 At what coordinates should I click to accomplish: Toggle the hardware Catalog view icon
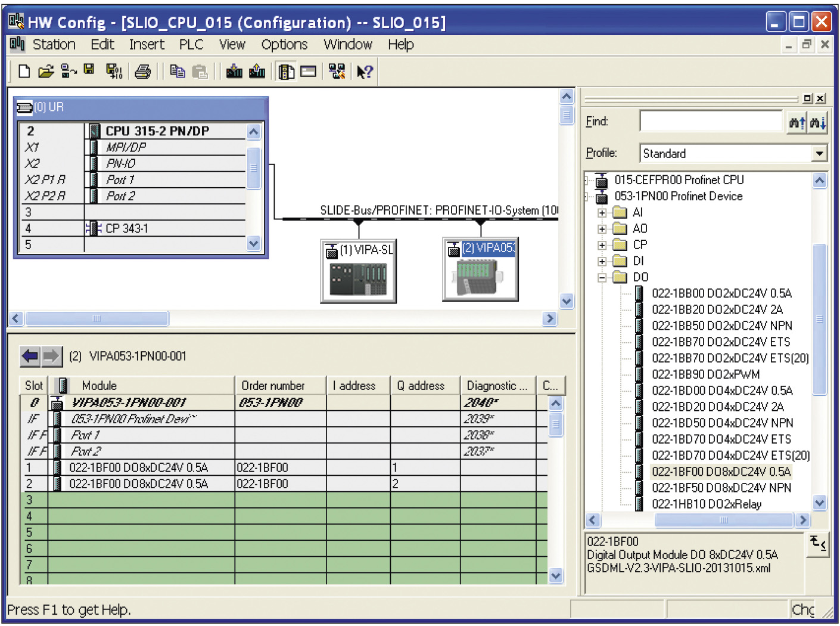pos(287,72)
